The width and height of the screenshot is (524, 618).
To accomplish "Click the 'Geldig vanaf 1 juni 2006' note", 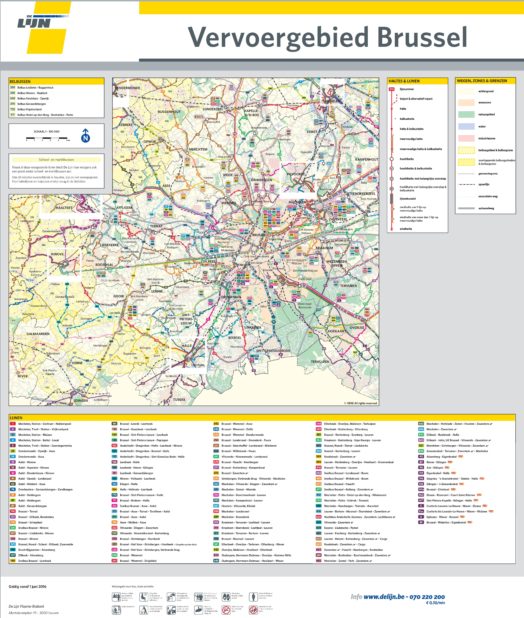I will click(28, 586).
